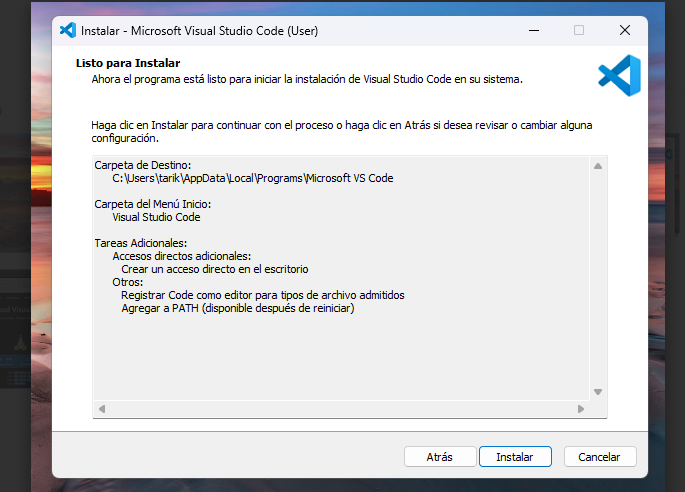The image size is (685, 492).
Task: Click the large Visual Studio Code logo
Action: pyautogui.click(x=618, y=76)
